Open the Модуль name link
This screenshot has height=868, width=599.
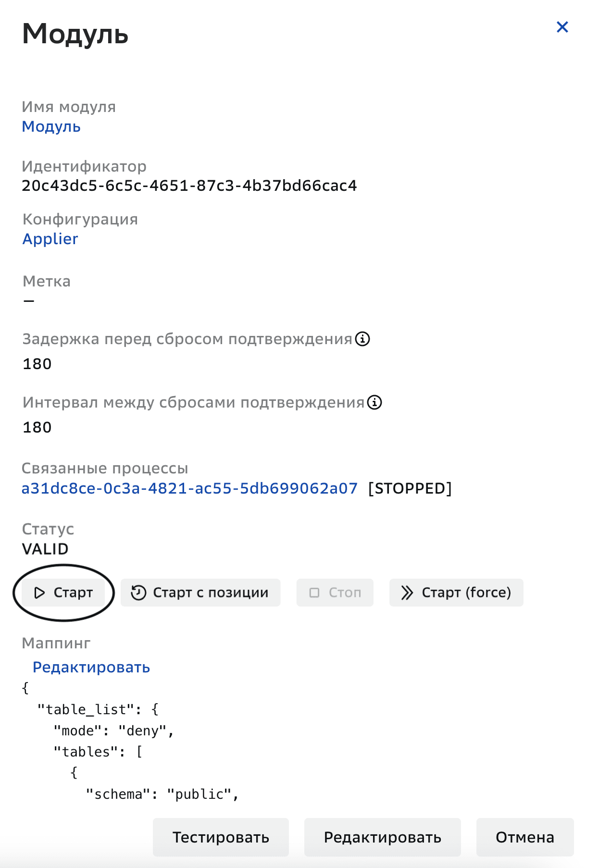(51, 127)
